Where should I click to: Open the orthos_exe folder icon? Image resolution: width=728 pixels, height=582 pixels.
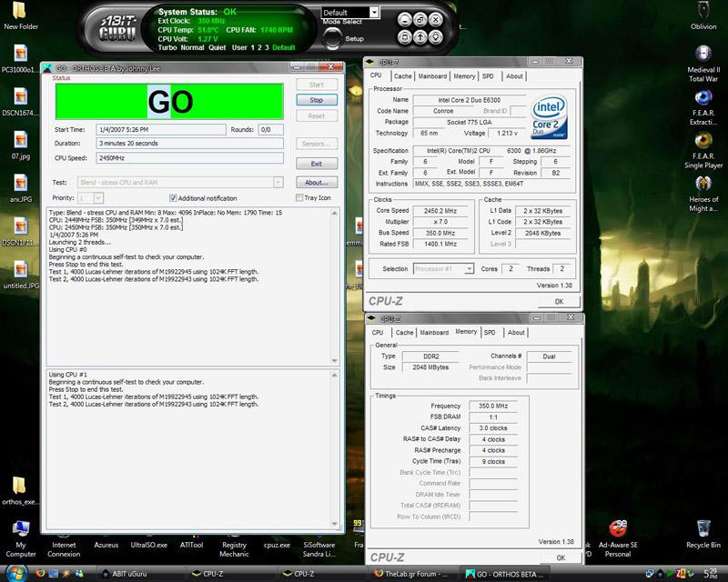tap(19, 491)
